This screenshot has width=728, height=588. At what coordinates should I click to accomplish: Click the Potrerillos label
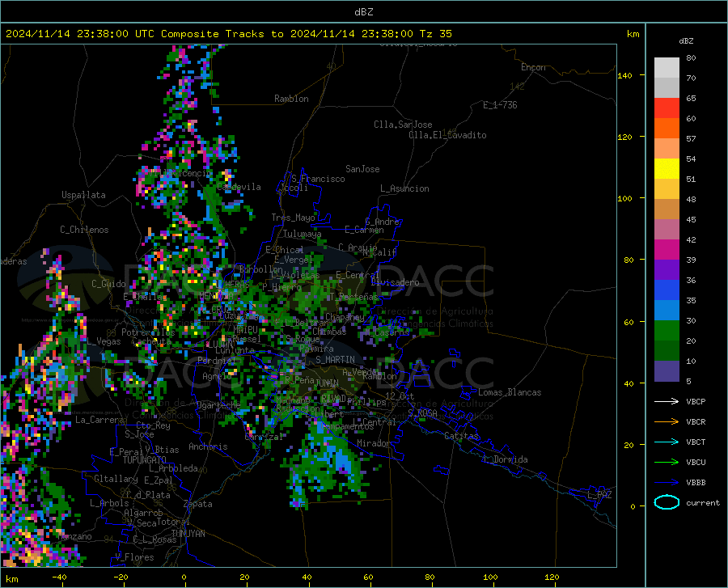[x=148, y=332]
